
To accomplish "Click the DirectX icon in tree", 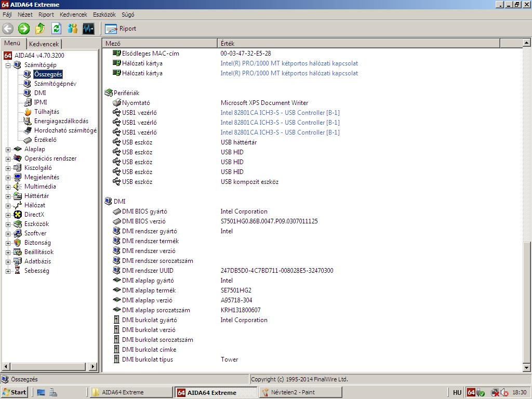I will 18,215.
